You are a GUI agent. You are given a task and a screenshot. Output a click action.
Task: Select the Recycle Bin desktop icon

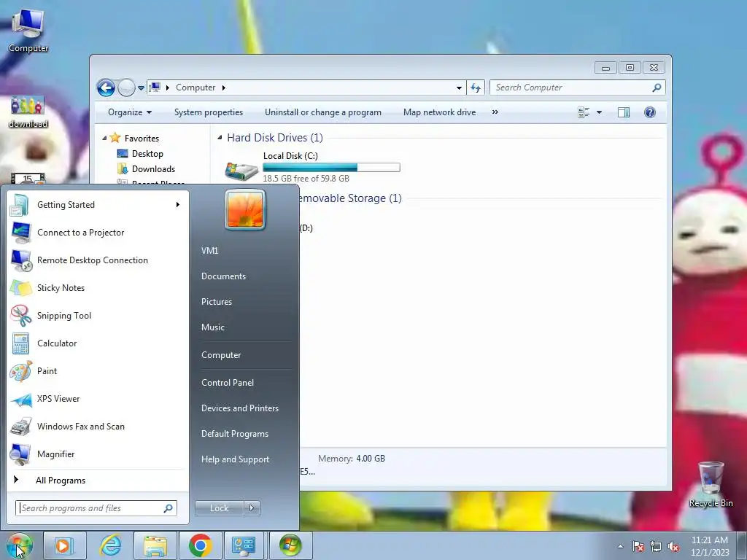[711, 485]
